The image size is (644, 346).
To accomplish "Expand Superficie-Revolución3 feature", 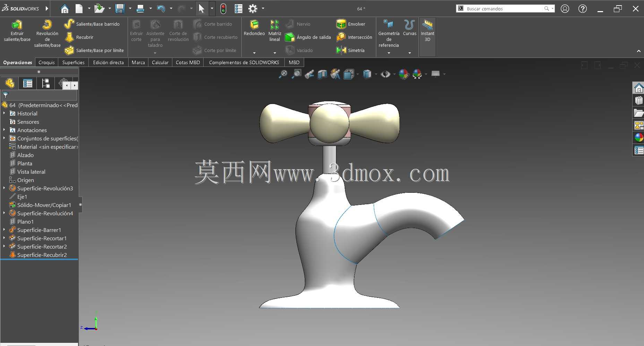I will tap(4, 188).
